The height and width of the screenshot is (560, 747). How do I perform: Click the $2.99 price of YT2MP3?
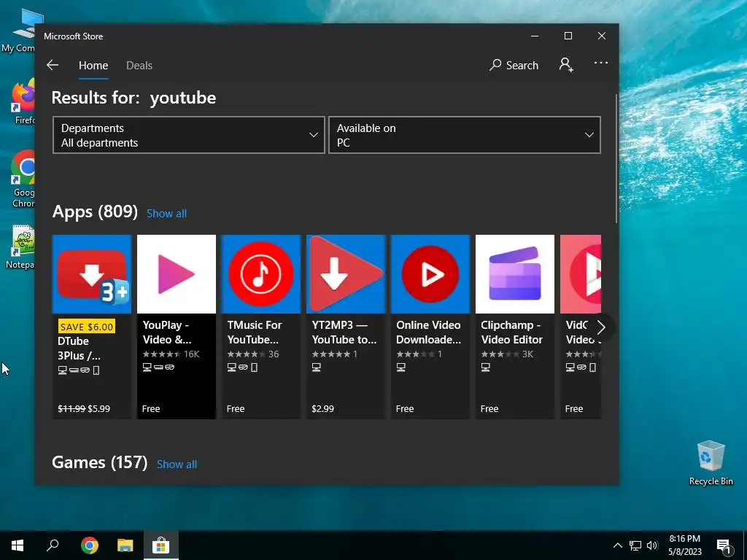[322, 408]
